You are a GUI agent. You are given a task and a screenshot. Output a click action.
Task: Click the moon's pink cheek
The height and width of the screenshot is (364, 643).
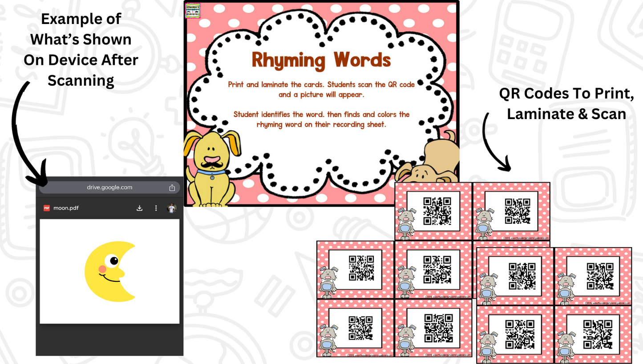[x=102, y=269]
